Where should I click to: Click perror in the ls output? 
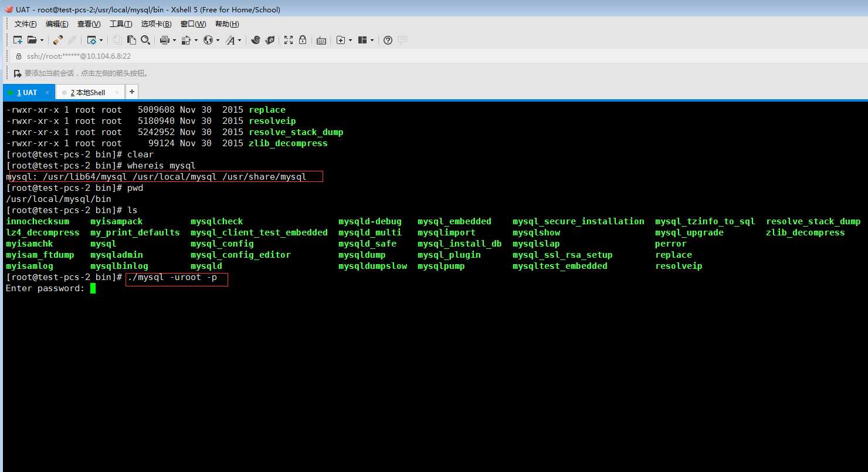coord(671,244)
